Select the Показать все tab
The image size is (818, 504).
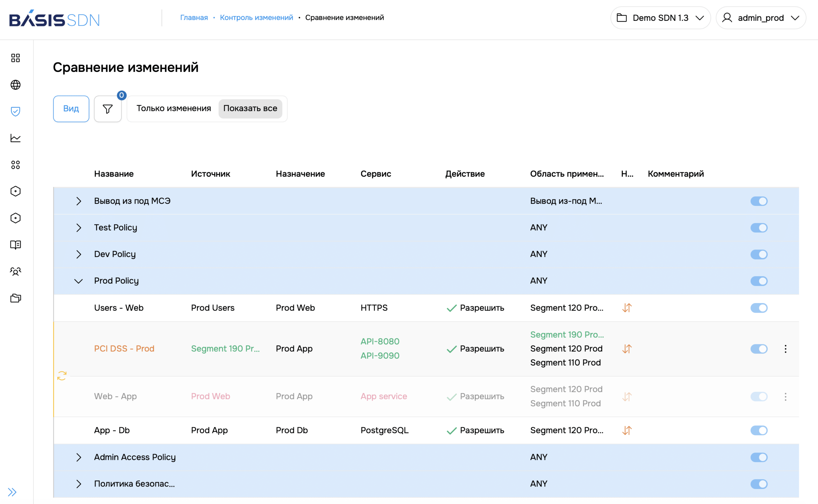[250, 108]
